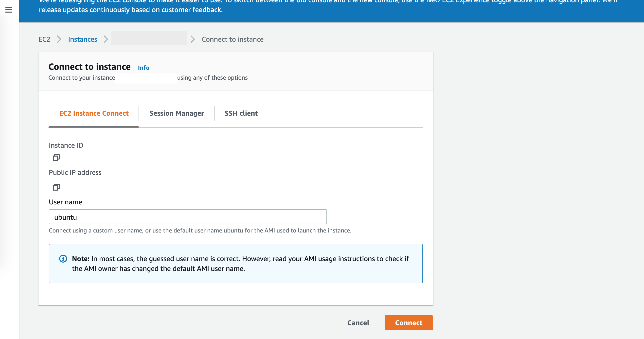Focus the User name input field
This screenshot has height=339, width=644.
coord(187,217)
